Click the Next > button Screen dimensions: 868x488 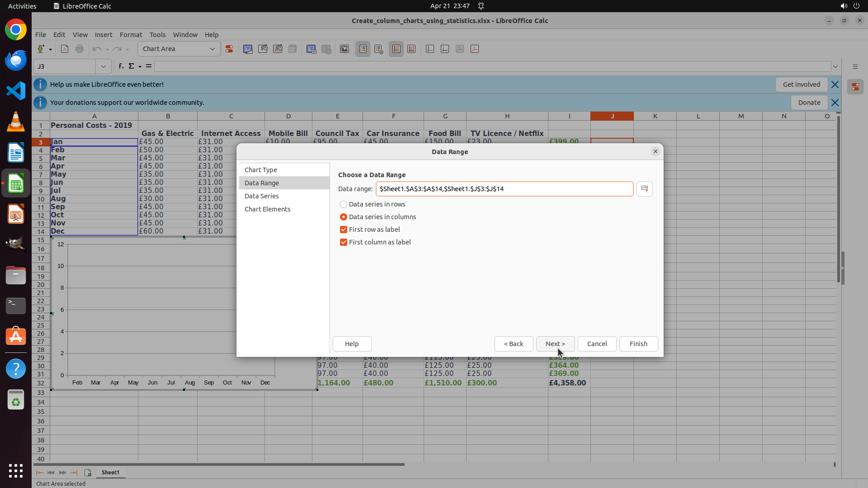click(x=555, y=344)
